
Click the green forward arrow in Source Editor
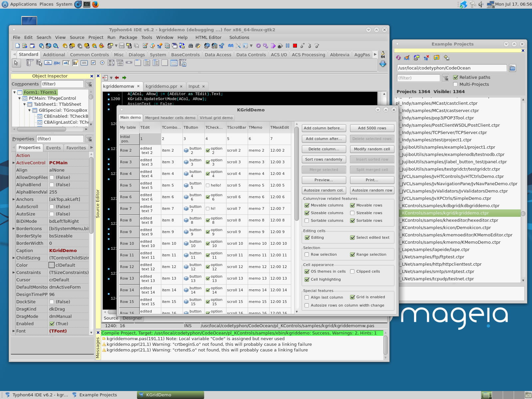(124, 78)
